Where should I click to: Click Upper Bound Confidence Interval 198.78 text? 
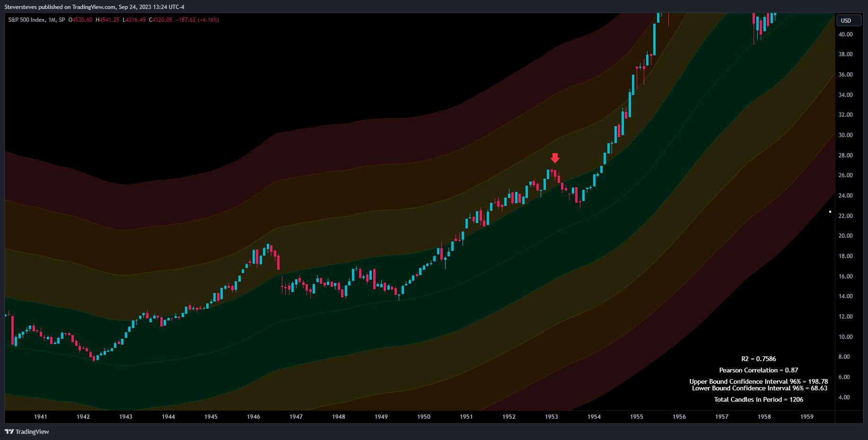point(759,381)
